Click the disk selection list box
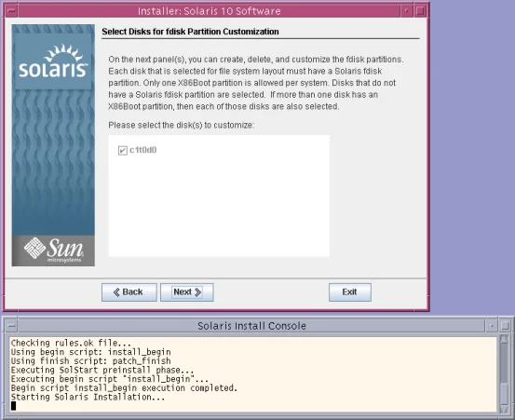Screen dimensions: 515x420 point(219,196)
